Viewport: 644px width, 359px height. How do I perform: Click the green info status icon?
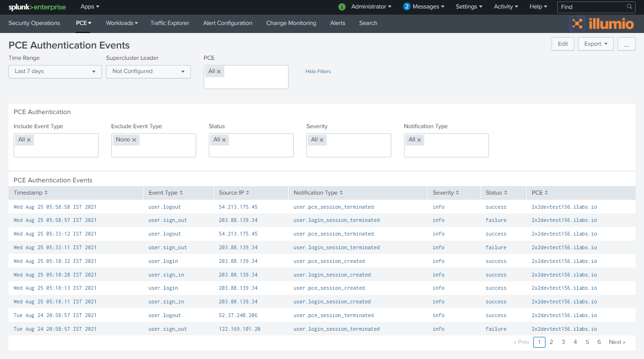342,7
